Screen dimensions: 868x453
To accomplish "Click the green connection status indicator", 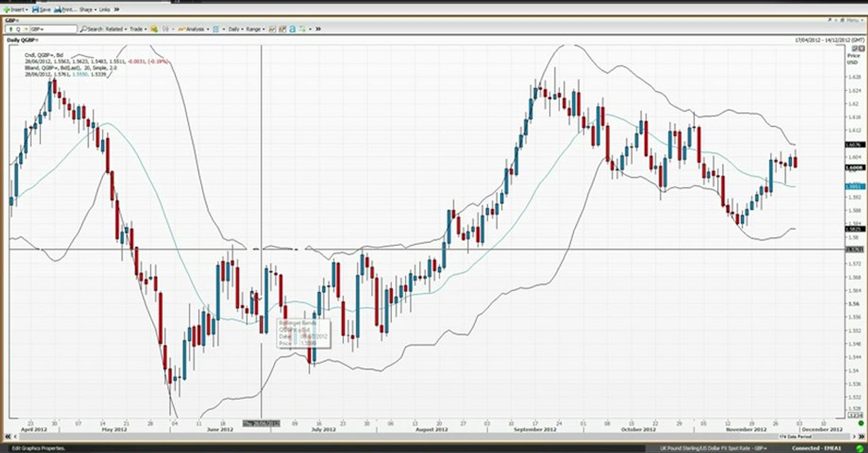I will (860, 448).
